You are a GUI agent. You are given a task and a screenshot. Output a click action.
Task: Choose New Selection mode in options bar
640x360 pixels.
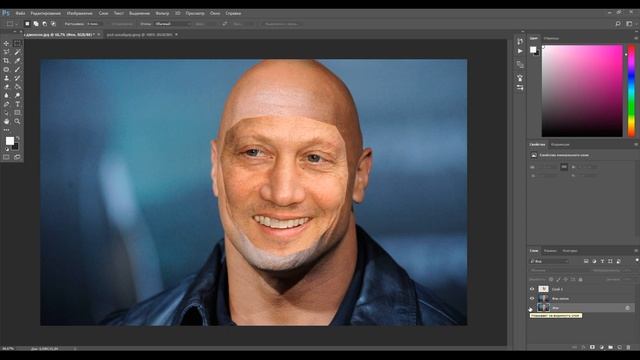click(x=27, y=24)
